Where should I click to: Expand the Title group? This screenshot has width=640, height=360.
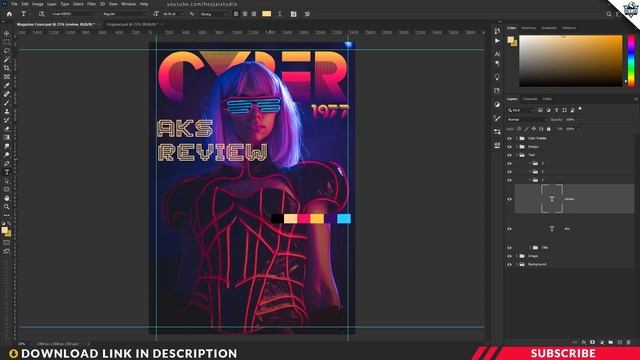coord(530,248)
